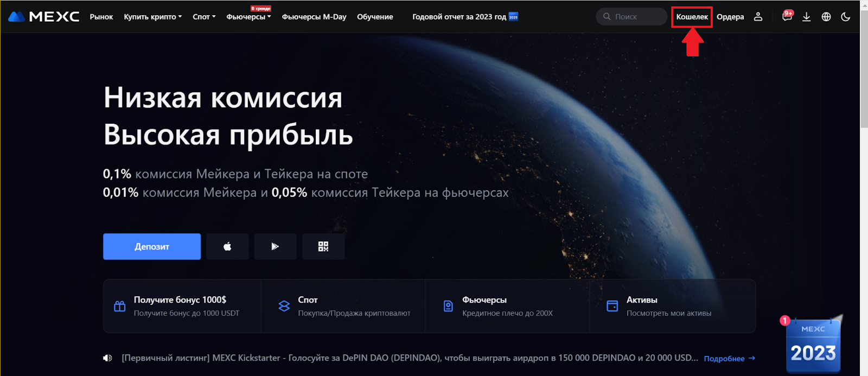Click the download app icon
Image resolution: width=868 pixels, height=376 pixels.
point(807,17)
